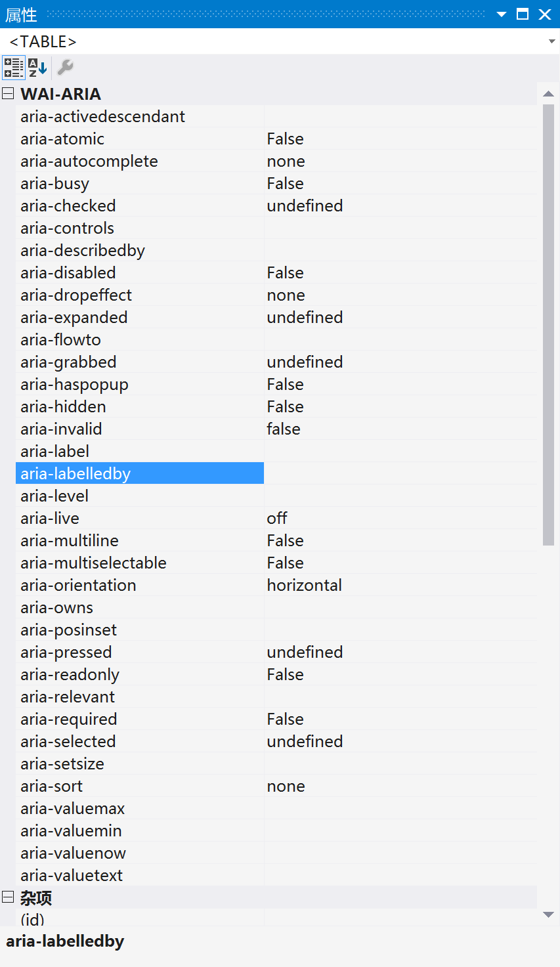Click the aria-orientation horizontal value field
Viewport: 560px width, 967px height.
point(400,585)
